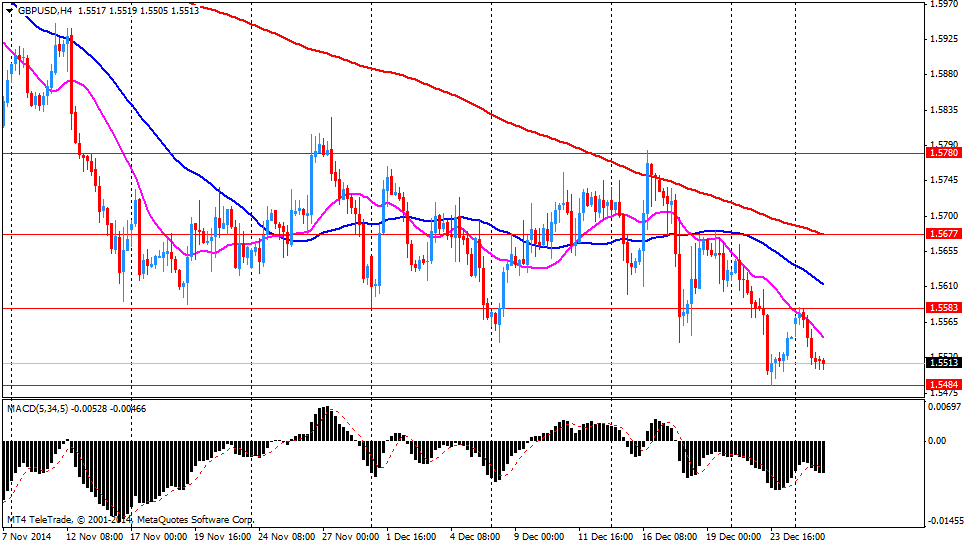Click the 0.00697 MACD scale value

tap(944, 408)
